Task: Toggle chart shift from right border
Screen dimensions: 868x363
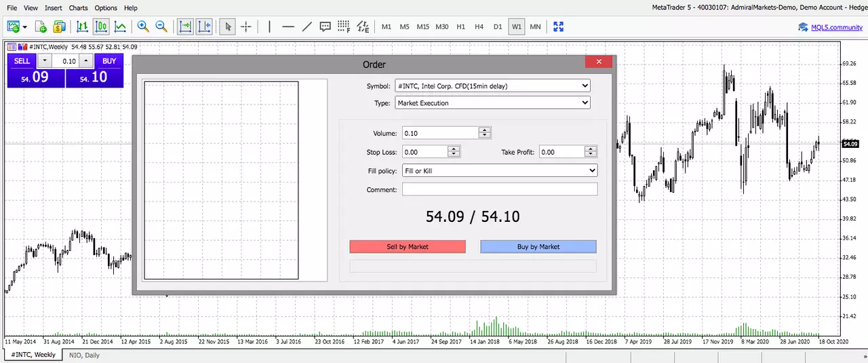Action: (x=204, y=27)
